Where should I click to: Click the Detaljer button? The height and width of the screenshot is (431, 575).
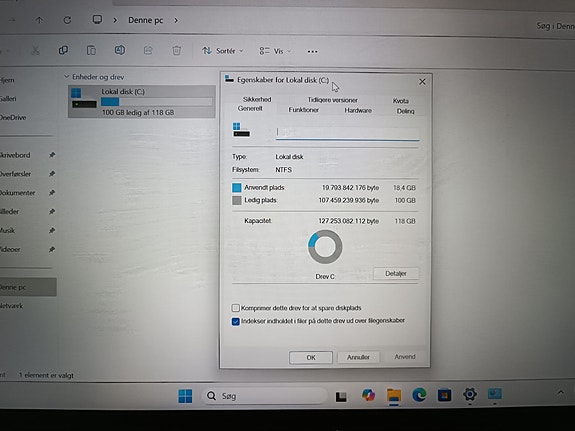tap(396, 273)
